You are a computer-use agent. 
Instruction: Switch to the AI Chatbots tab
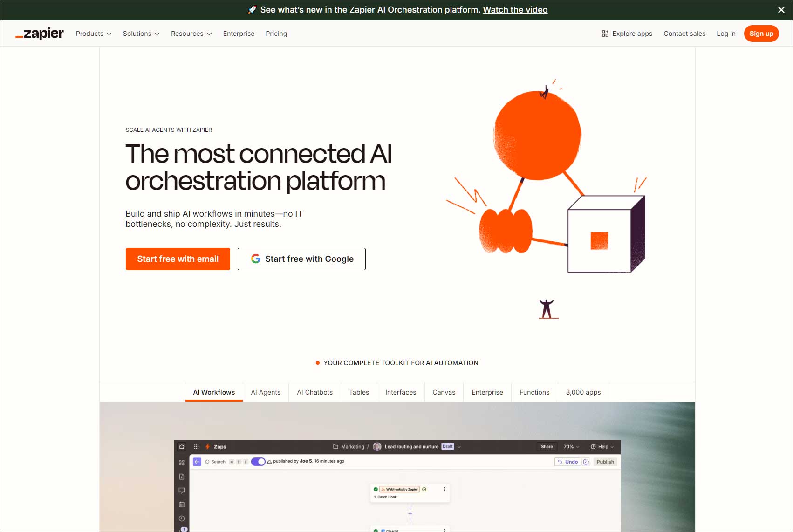[x=315, y=392]
